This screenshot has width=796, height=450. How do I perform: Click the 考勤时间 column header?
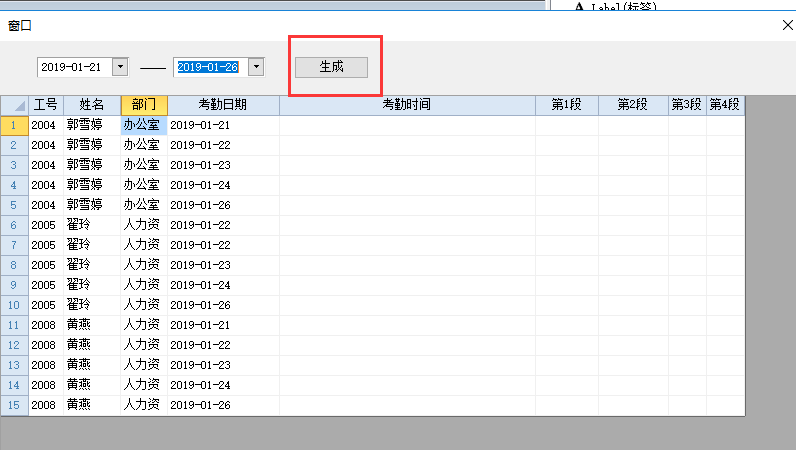[x=407, y=105]
